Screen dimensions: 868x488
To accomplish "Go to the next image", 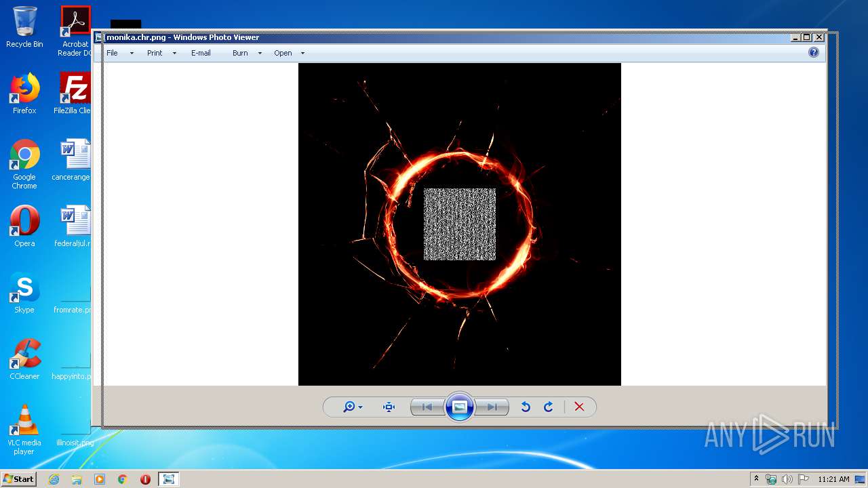I will [x=492, y=407].
